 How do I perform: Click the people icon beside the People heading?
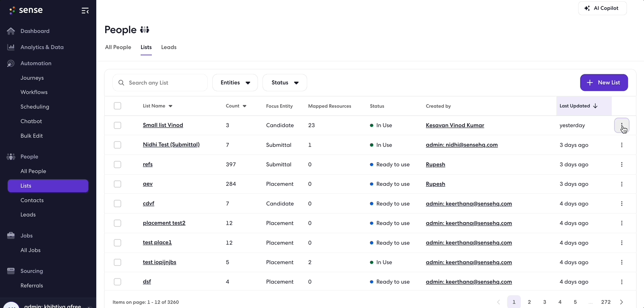(x=145, y=30)
